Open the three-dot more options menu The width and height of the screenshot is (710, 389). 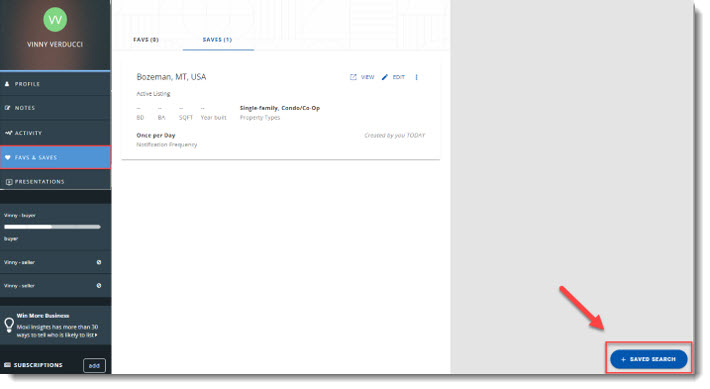pyautogui.click(x=417, y=77)
